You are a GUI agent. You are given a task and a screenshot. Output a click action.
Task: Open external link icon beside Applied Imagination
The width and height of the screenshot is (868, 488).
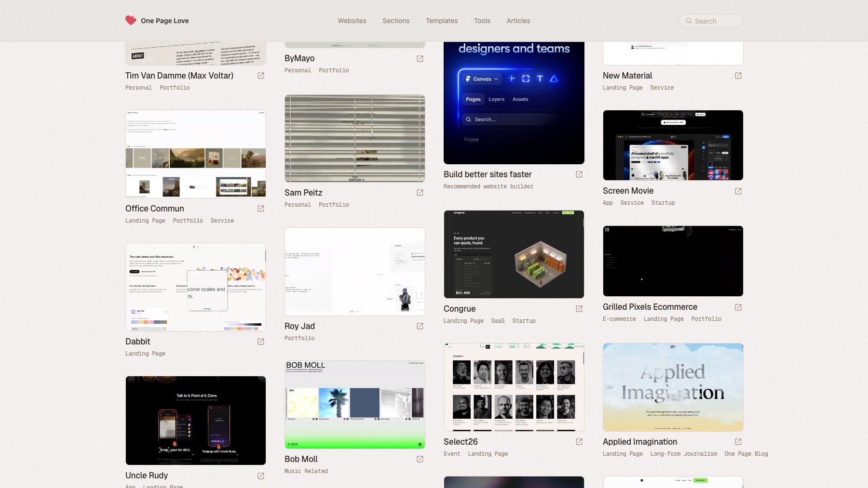pyautogui.click(x=738, y=442)
